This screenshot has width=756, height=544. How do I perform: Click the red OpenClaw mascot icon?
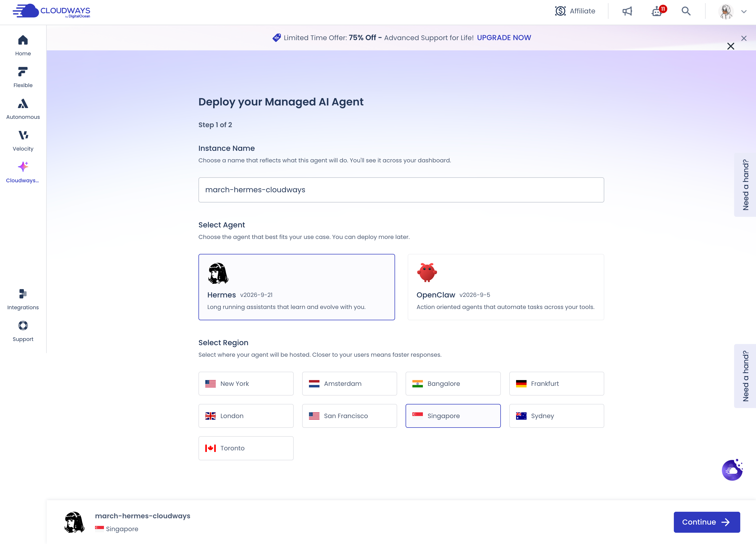(427, 273)
